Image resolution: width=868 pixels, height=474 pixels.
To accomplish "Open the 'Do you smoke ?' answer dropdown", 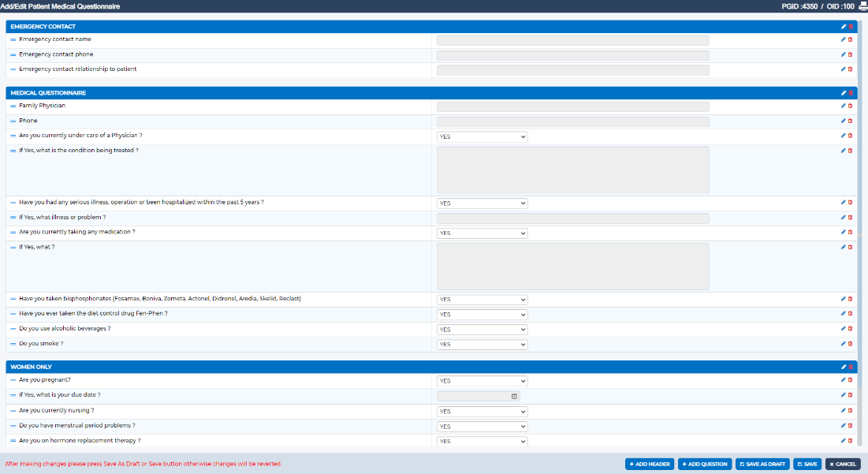I will coord(482,344).
